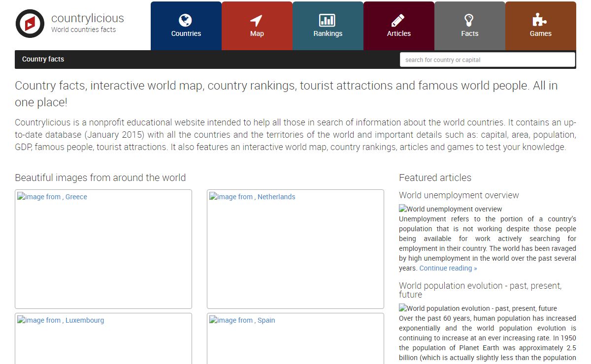591x364 pixels.
Task: Open World unemployment overview article heading
Action: pyautogui.click(x=459, y=195)
